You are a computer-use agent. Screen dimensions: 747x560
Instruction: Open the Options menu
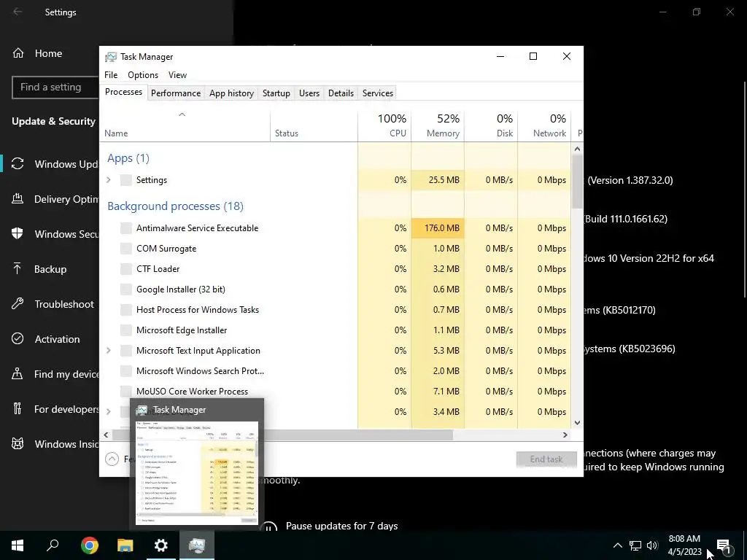click(x=143, y=75)
